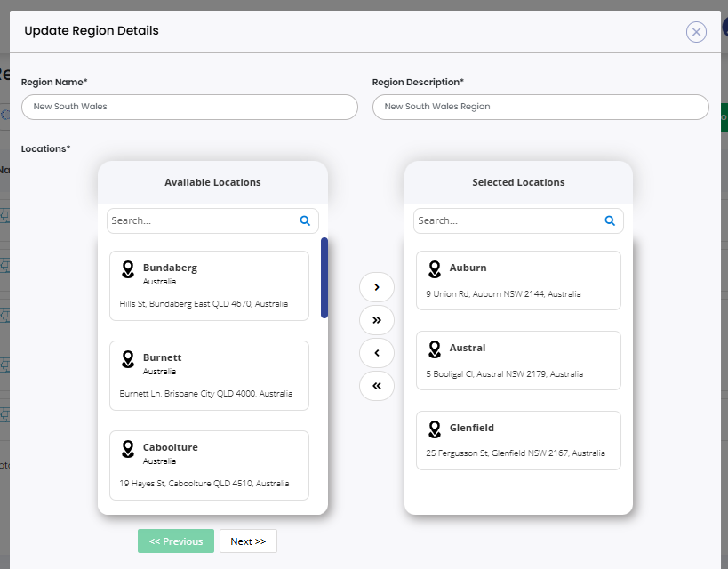Focus the Region Name input field
Image resolution: width=728 pixels, height=569 pixels.
tap(189, 107)
